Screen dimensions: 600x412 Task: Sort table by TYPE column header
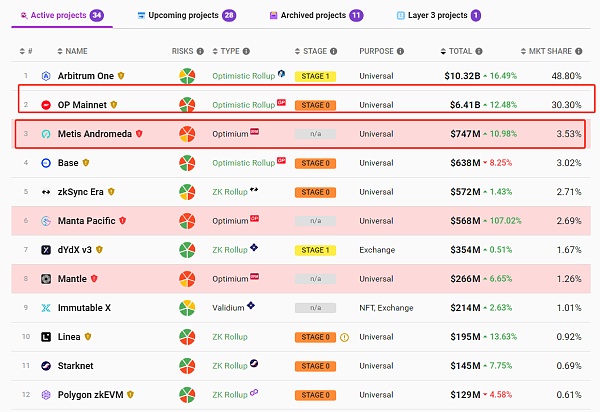[x=229, y=50]
